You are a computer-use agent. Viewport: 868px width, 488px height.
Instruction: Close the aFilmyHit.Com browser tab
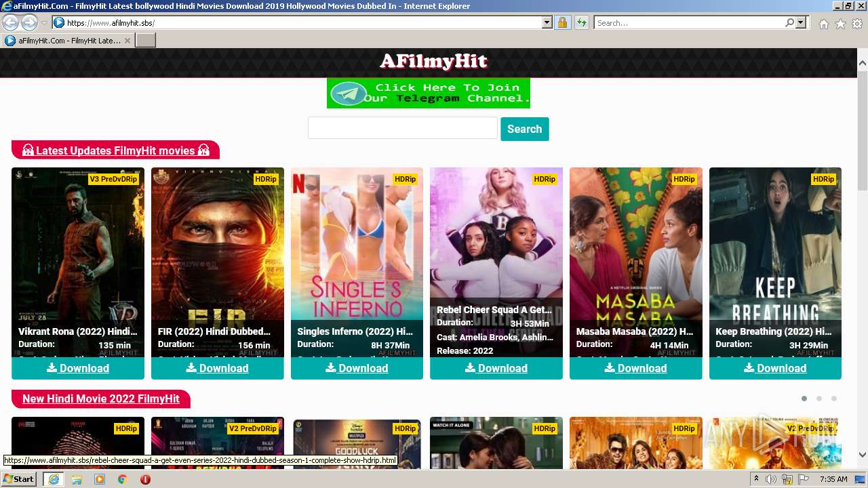pos(127,41)
